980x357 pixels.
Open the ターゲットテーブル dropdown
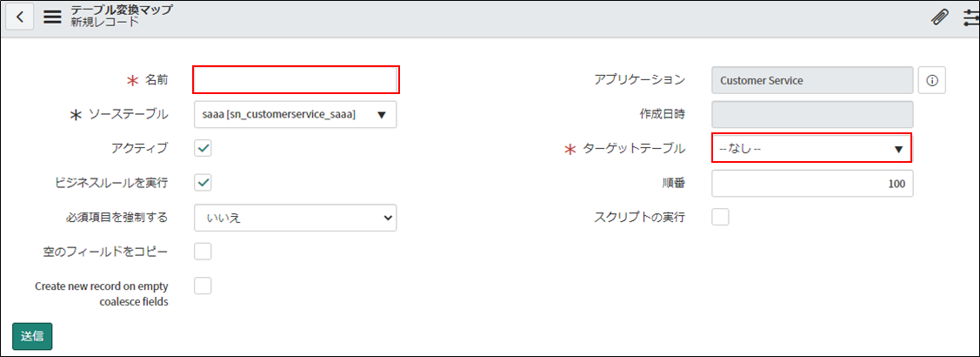click(x=811, y=148)
